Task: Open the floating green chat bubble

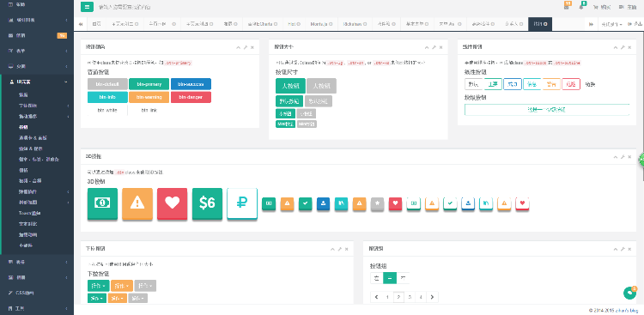Action: pos(629,293)
